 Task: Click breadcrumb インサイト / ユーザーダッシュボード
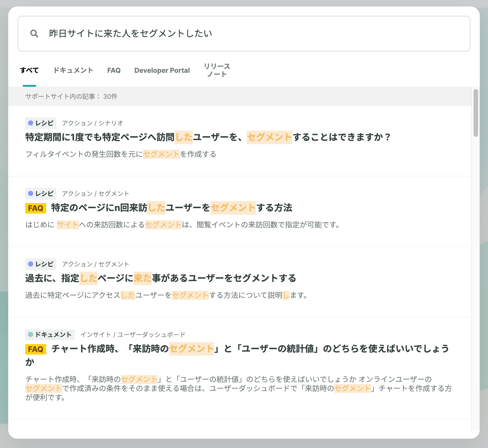(x=133, y=334)
